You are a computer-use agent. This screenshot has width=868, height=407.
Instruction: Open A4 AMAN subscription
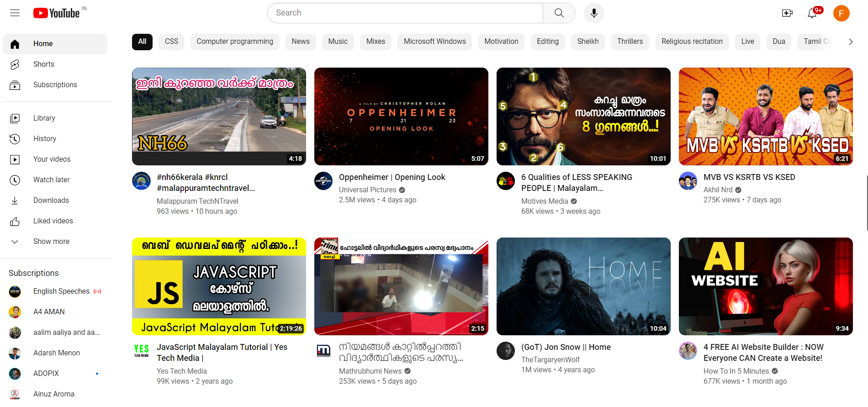[55, 312]
